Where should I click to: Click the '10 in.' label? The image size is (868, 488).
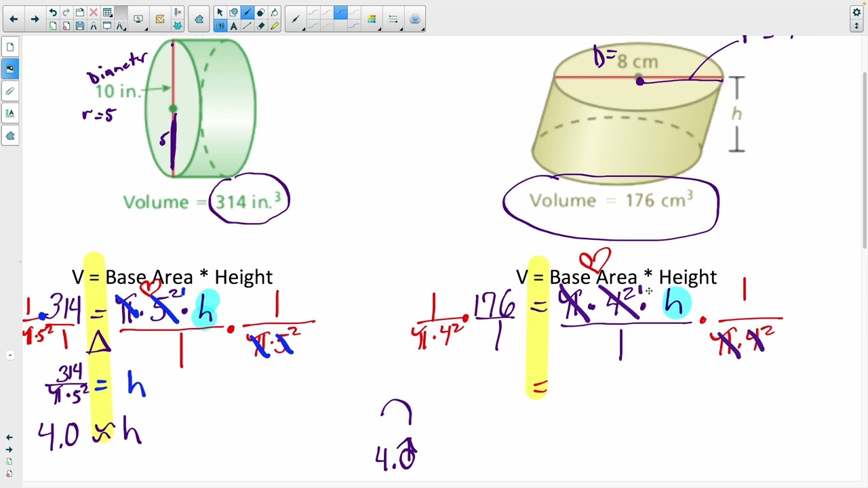117,91
